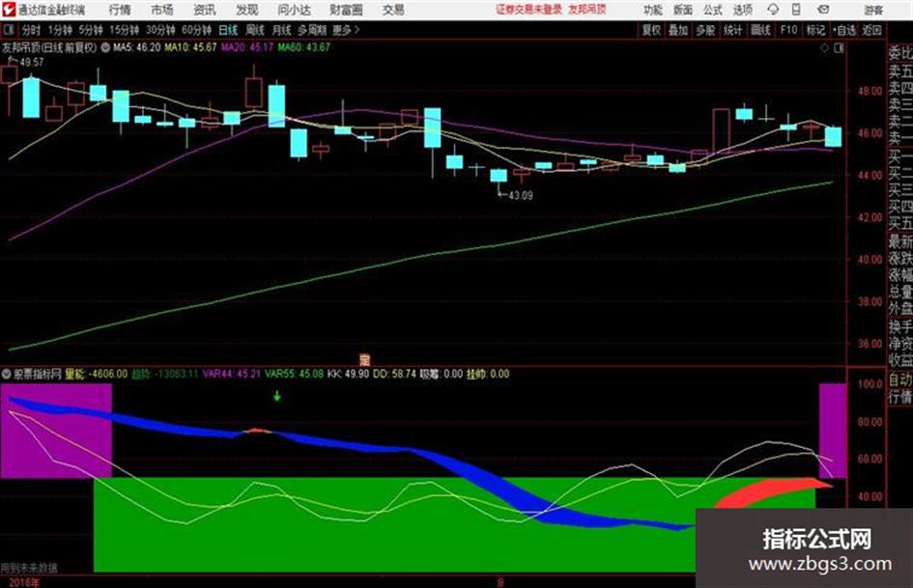Toggle the 复权 adjustment button

[651, 30]
